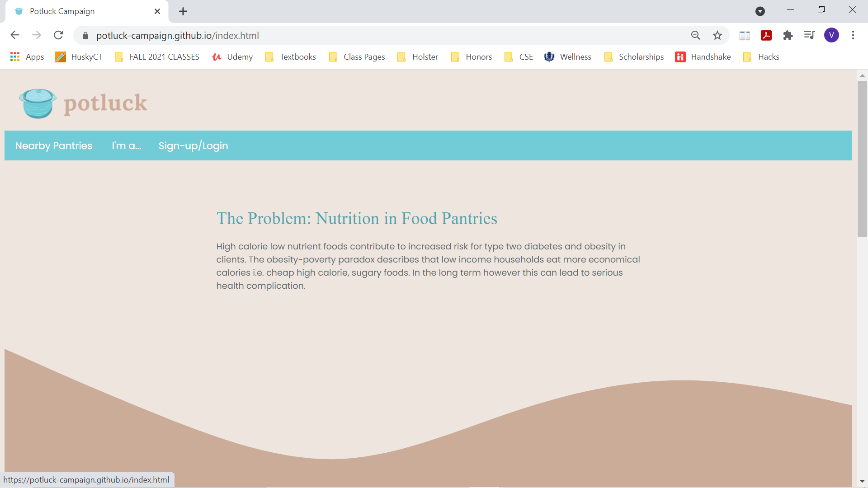Open a new browser tab

click(183, 11)
